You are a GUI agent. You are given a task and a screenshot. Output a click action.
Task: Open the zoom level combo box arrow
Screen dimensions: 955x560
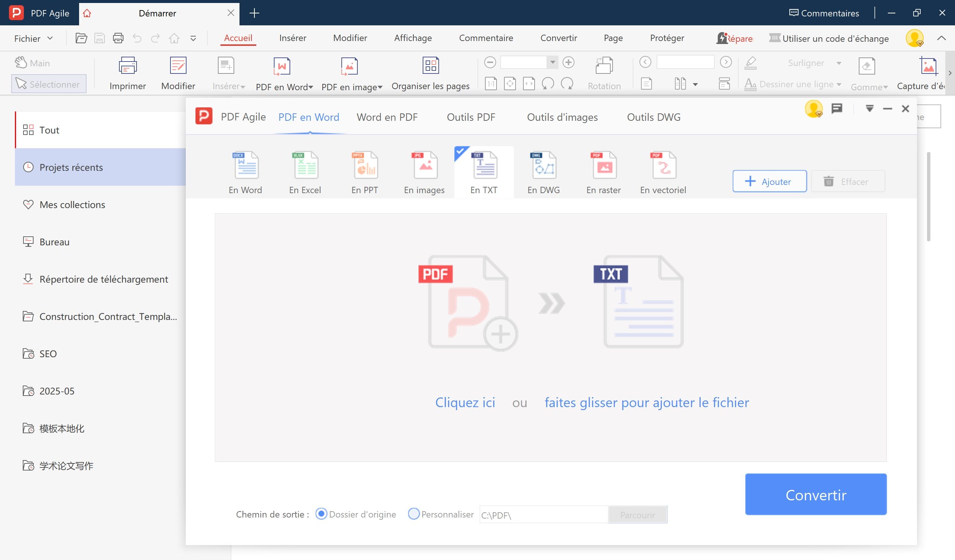pos(552,62)
